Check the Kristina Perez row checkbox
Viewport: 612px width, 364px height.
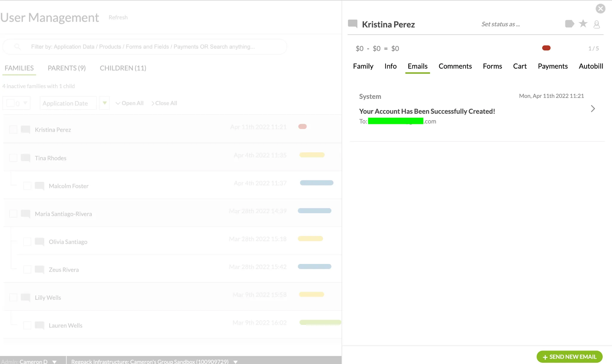[x=13, y=129]
